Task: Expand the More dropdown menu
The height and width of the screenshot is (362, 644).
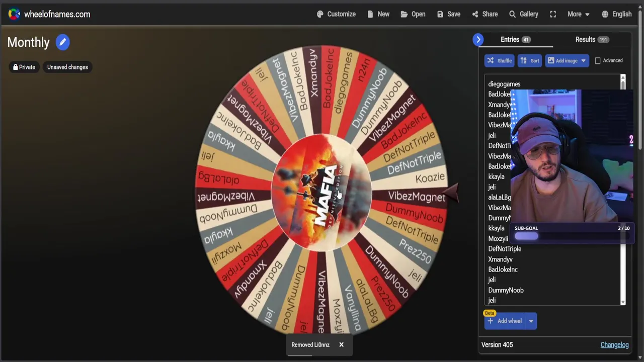Action: click(578, 14)
